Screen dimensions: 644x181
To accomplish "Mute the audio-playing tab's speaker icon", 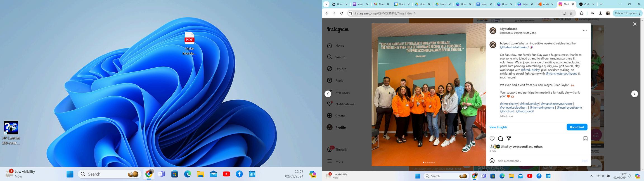I will coord(547,4).
